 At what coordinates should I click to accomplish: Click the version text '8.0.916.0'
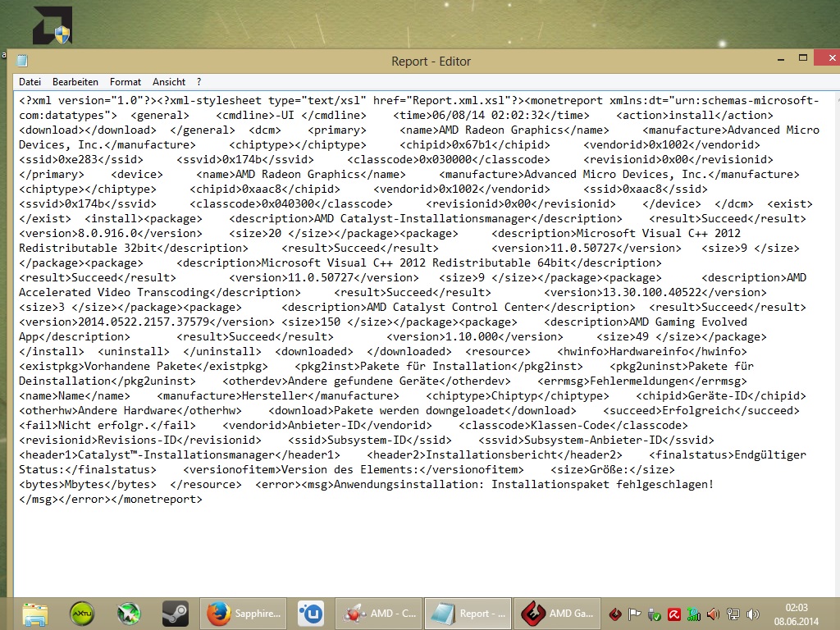click(x=107, y=234)
